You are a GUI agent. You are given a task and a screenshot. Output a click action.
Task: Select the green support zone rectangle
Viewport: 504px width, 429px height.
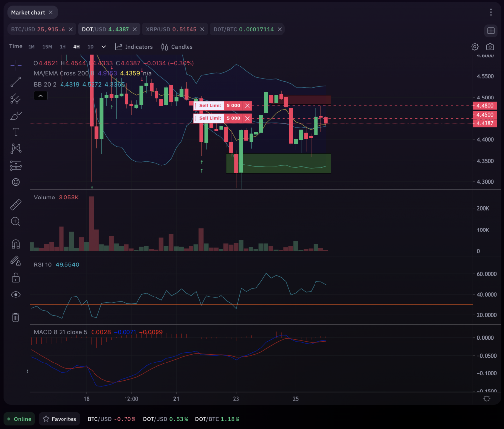tap(279, 164)
